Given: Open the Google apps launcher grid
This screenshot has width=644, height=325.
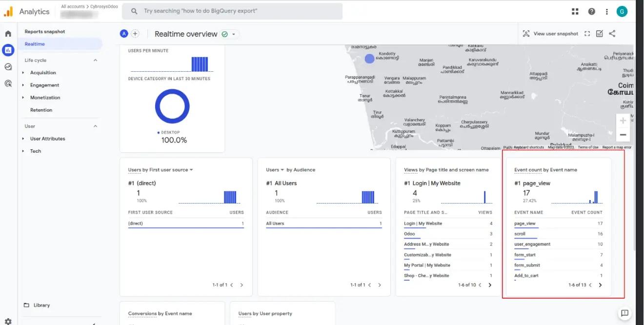Looking at the screenshot, I should click(x=575, y=11).
